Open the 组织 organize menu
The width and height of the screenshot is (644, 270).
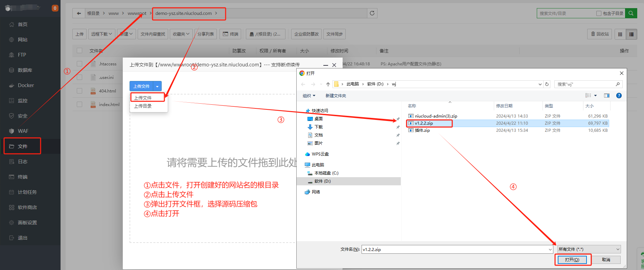[309, 96]
